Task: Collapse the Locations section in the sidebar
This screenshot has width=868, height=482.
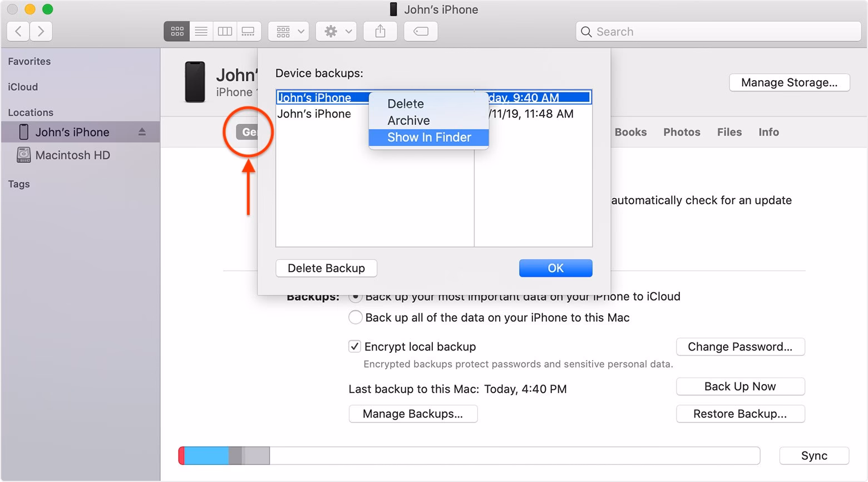Action: [x=31, y=112]
